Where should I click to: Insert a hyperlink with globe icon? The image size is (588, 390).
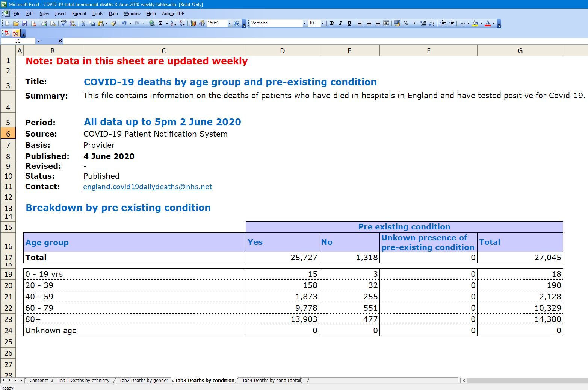(152, 23)
